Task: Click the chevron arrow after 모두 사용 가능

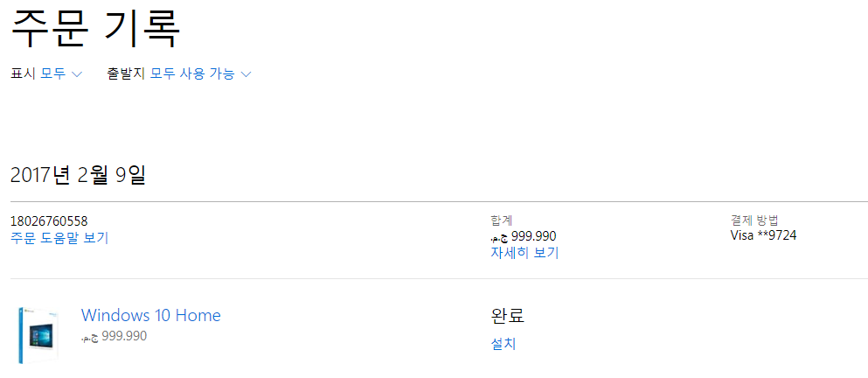Action: coord(246,74)
